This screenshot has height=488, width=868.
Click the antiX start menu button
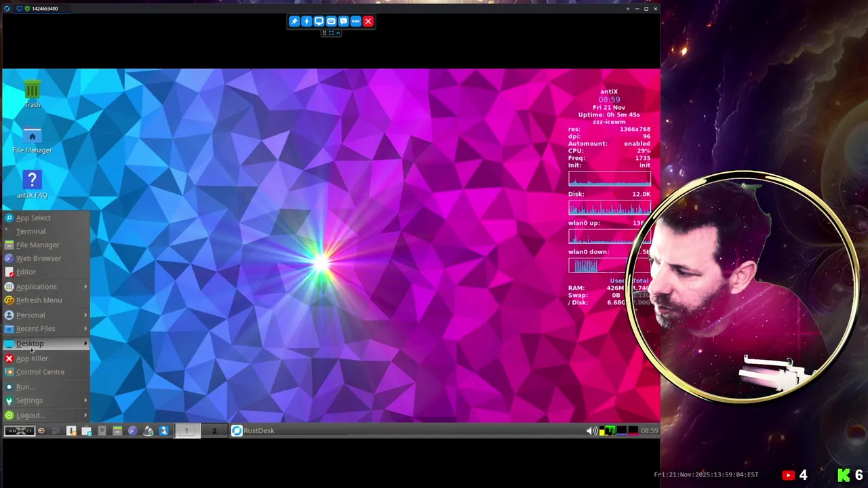point(20,430)
